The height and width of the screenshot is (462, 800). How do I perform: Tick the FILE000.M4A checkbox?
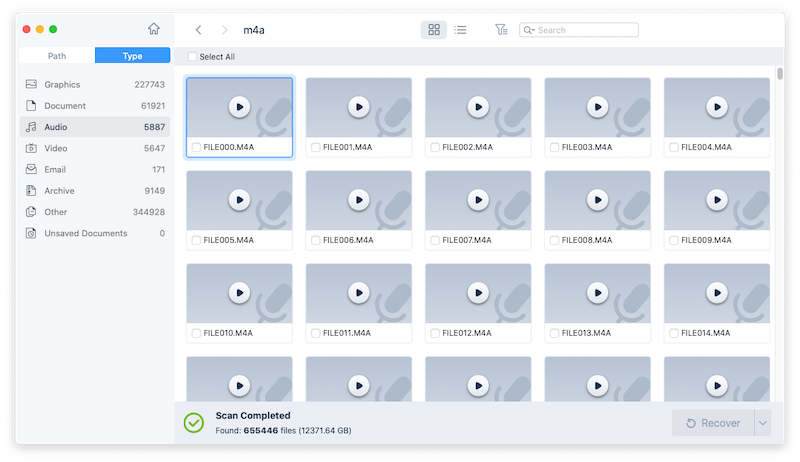click(x=196, y=147)
